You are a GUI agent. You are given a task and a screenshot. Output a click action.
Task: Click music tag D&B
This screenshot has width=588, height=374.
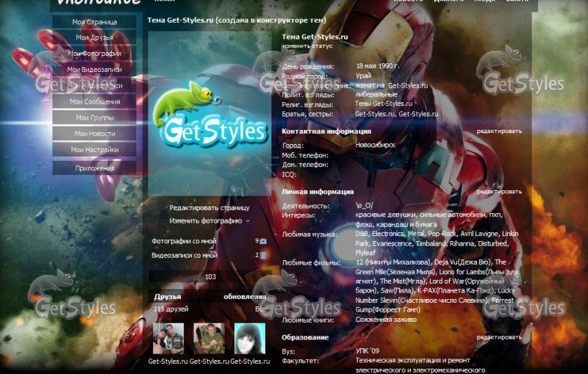pyautogui.click(x=362, y=234)
